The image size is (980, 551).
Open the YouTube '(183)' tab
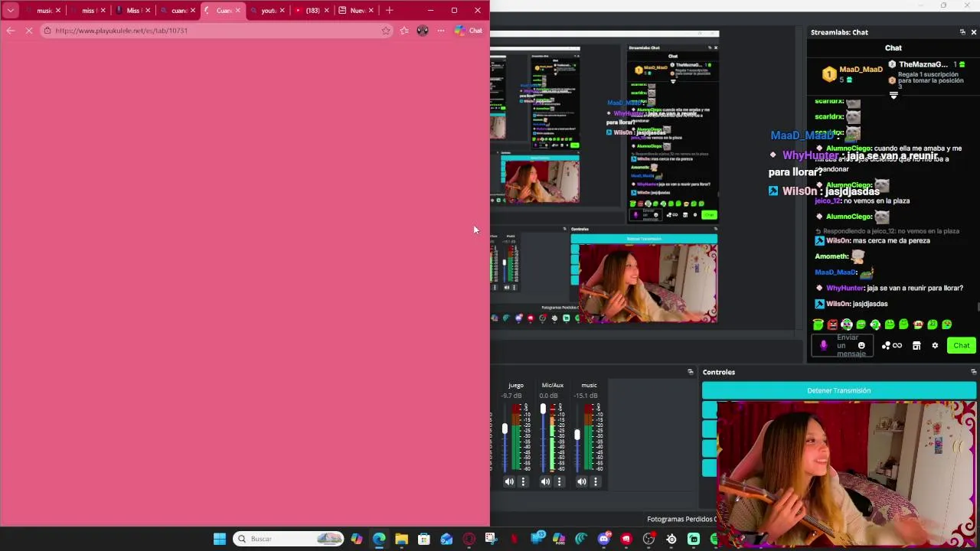pos(311,11)
